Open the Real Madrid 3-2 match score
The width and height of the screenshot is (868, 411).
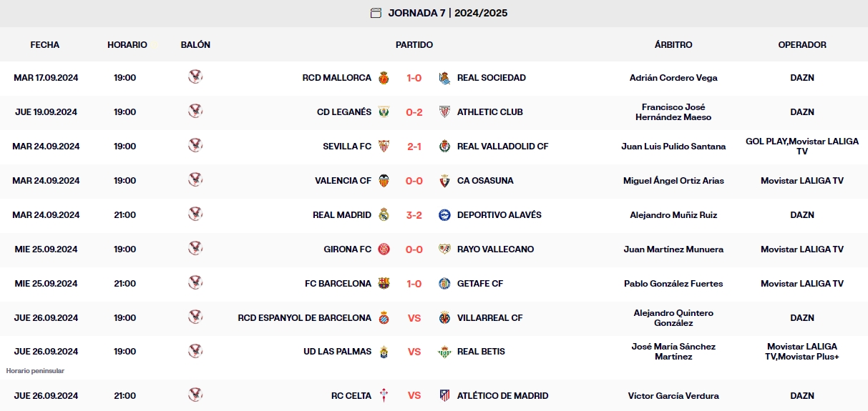414,215
